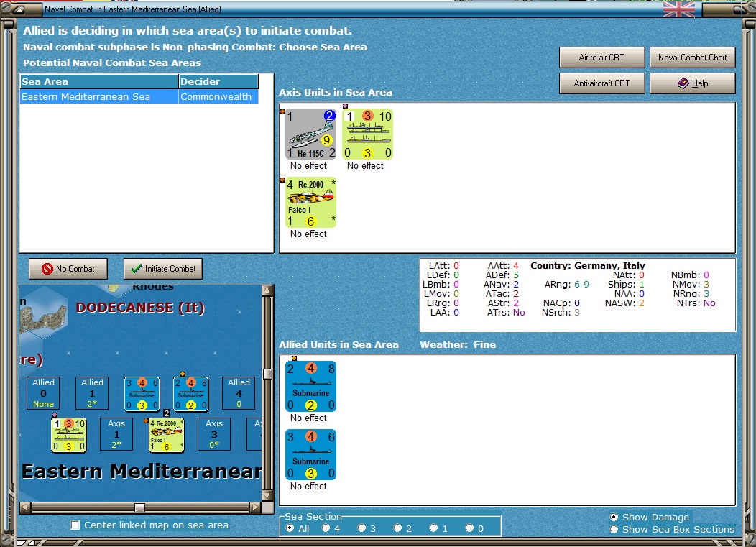The width and height of the screenshot is (756, 547).
Task: Click the Sea Area column header
Action: coord(99,81)
